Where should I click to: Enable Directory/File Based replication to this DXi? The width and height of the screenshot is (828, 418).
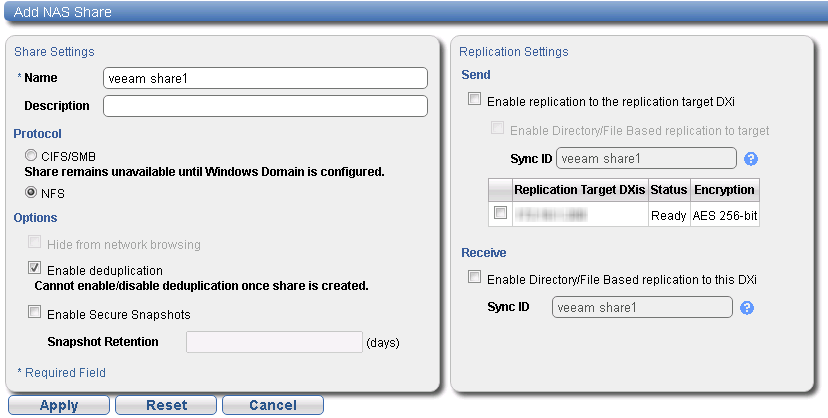pos(475,277)
